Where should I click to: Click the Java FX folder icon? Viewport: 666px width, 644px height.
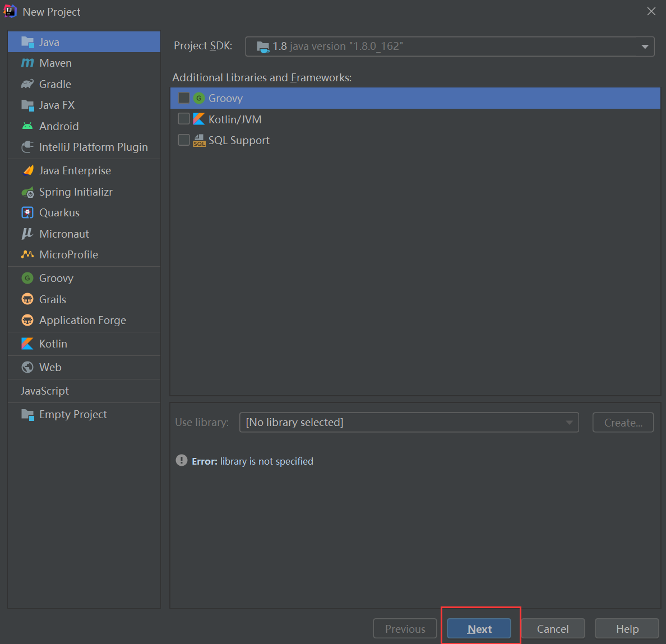click(27, 105)
